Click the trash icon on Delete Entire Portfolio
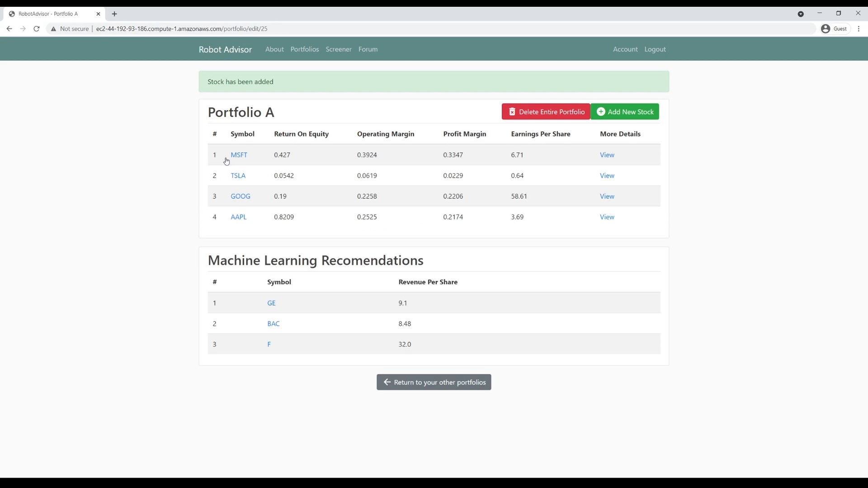868x488 pixels. point(512,112)
